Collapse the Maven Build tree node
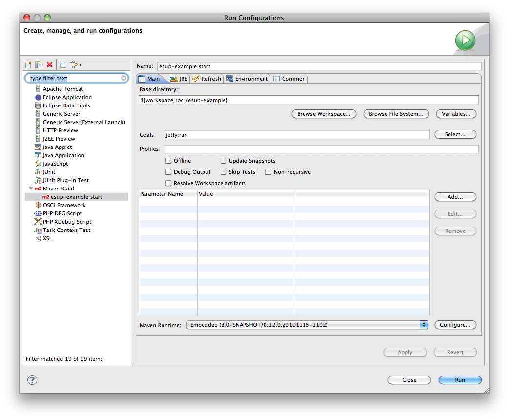 tap(31, 189)
